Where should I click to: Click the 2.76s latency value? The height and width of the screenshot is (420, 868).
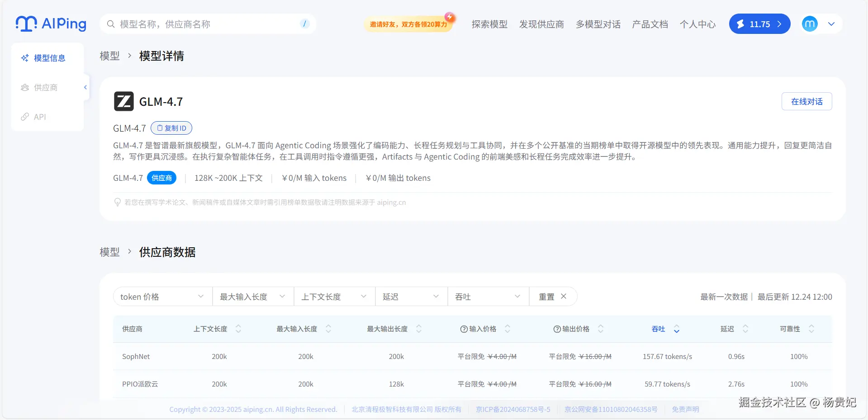coord(736,384)
